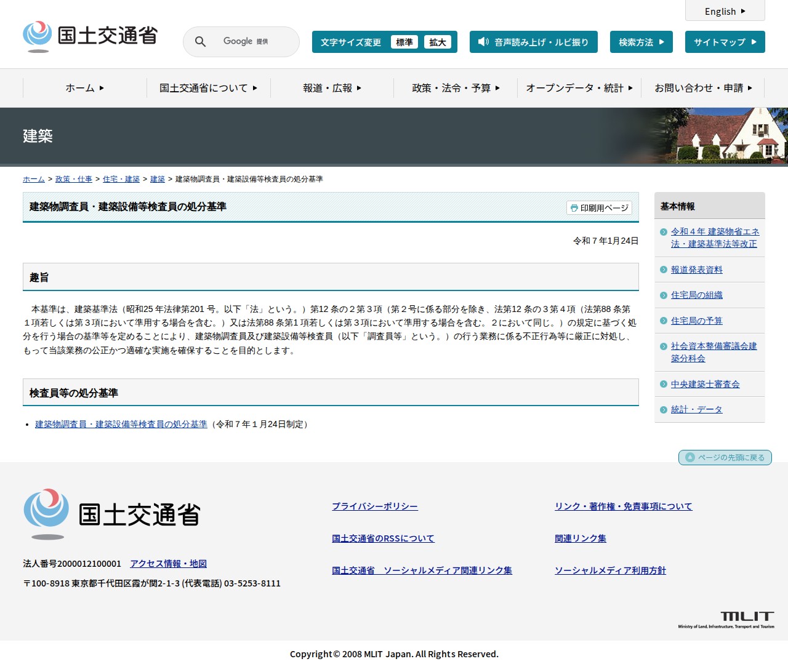Expand the 政策・法令・予算 menu
The image size is (788, 672).
pos(456,88)
